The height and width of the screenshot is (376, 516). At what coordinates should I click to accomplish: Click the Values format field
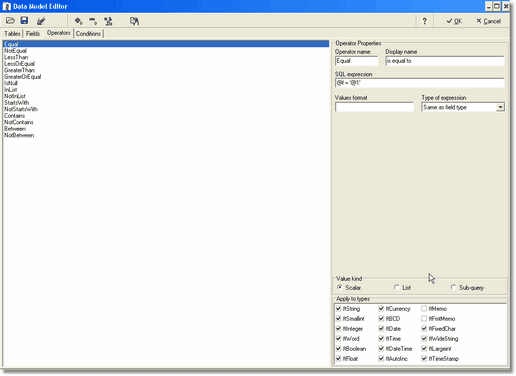click(x=374, y=107)
